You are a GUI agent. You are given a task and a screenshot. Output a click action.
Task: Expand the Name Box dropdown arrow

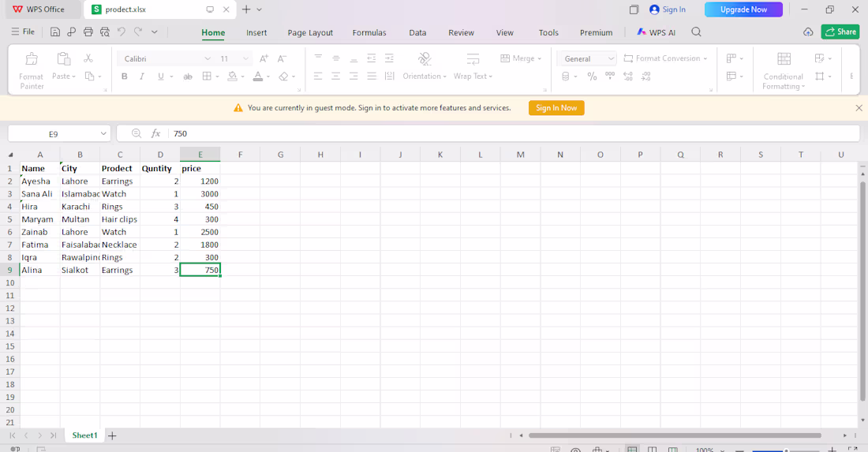[x=103, y=133]
